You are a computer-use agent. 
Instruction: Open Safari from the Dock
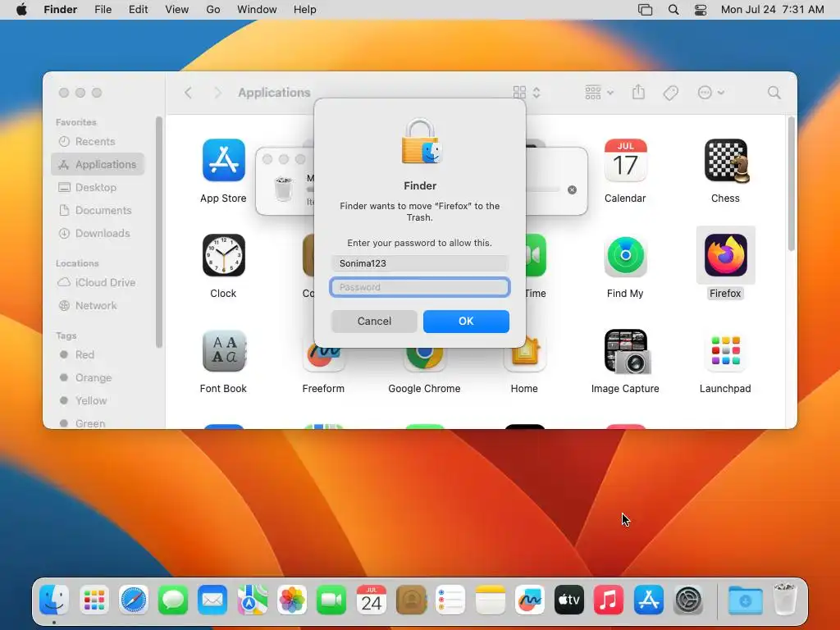(134, 600)
